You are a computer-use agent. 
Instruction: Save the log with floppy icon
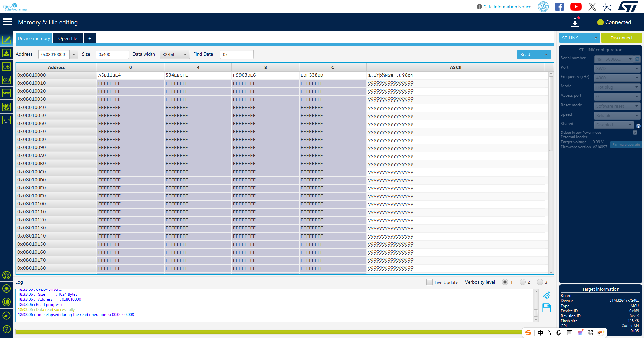[546, 308]
